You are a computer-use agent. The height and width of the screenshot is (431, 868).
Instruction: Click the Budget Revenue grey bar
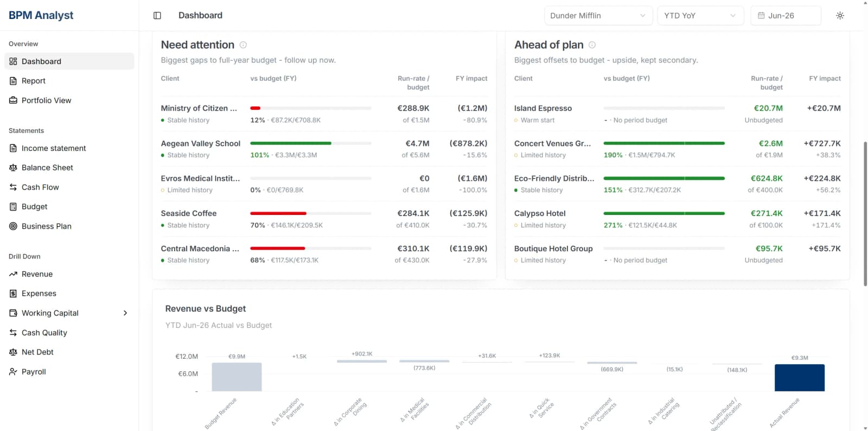click(x=237, y=377)
